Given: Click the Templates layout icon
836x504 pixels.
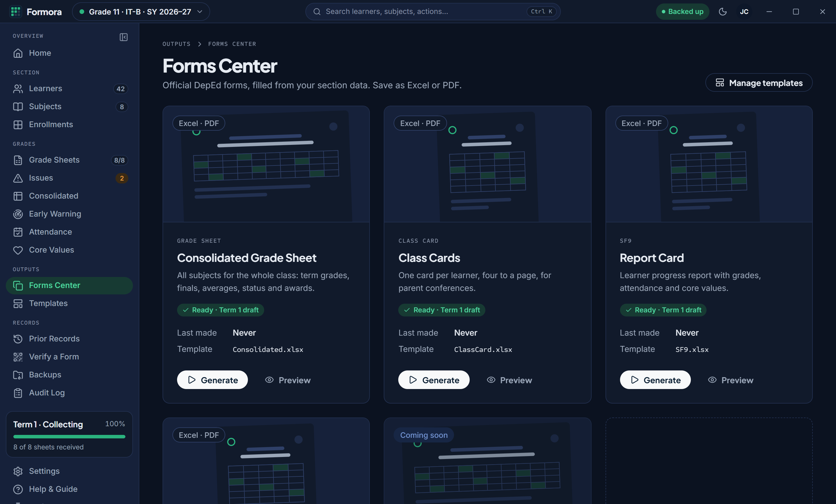Looking at the screenshot, I should [18, 303].
